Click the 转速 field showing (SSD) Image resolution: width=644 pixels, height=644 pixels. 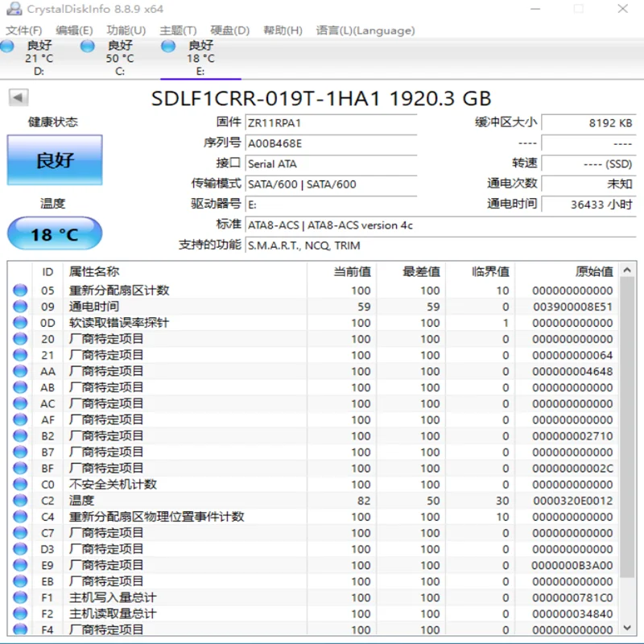[x=589, y=164]
